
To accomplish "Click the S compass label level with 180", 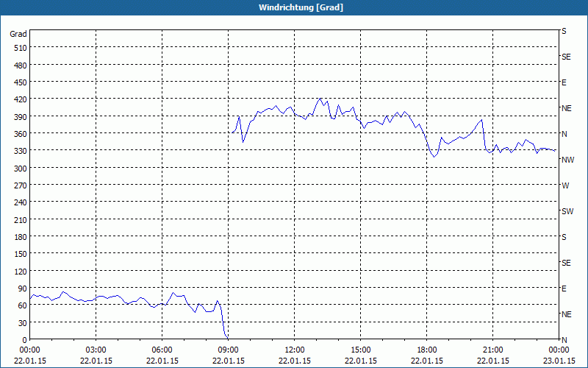I will click(x=564, y=237).
